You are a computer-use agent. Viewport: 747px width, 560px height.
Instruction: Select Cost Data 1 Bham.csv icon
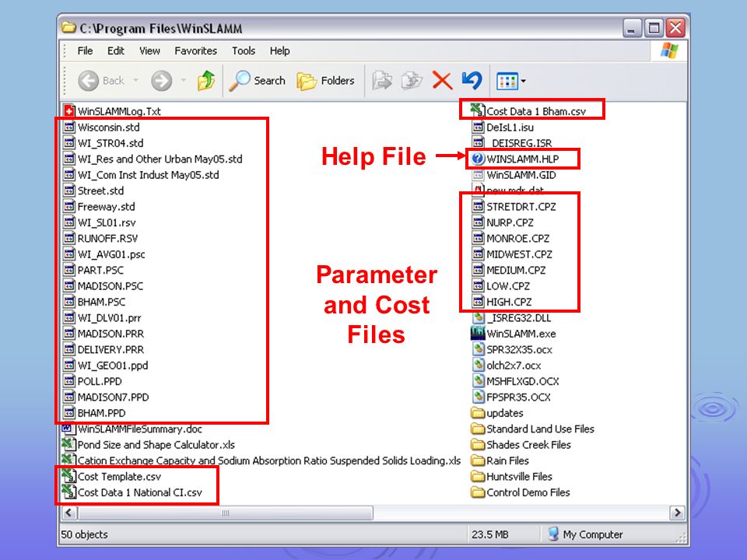pos(478,110)
